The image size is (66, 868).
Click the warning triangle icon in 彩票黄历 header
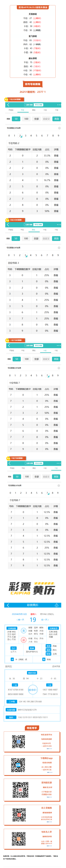point(57,605)
